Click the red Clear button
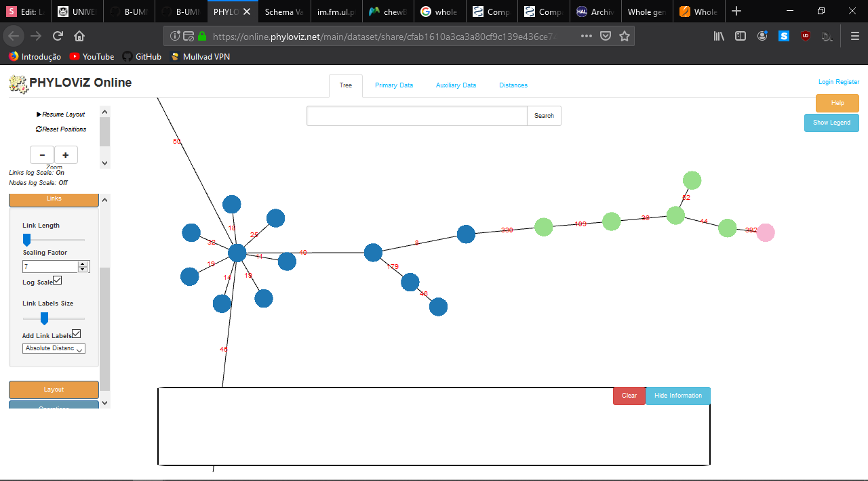 click(x=629, y=396)
